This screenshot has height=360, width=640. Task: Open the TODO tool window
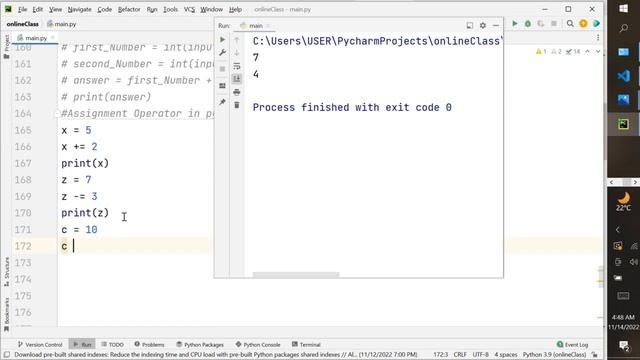coord(112,344)
